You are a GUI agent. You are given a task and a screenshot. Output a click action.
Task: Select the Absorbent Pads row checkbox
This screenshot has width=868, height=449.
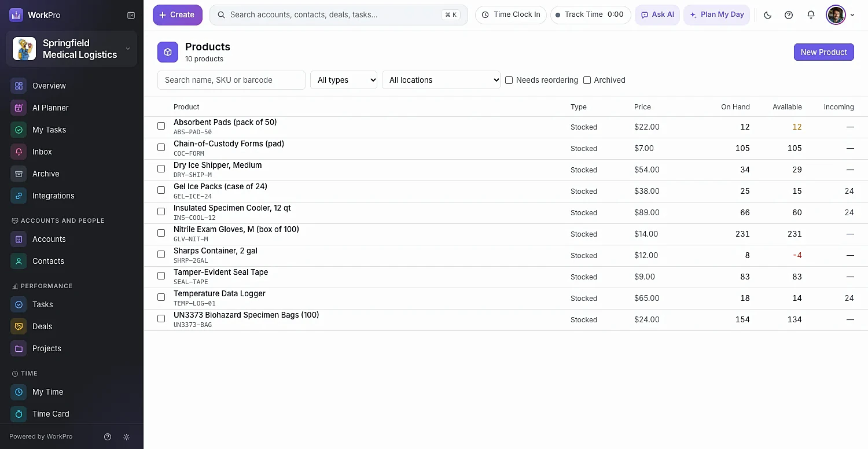point(161,126)
